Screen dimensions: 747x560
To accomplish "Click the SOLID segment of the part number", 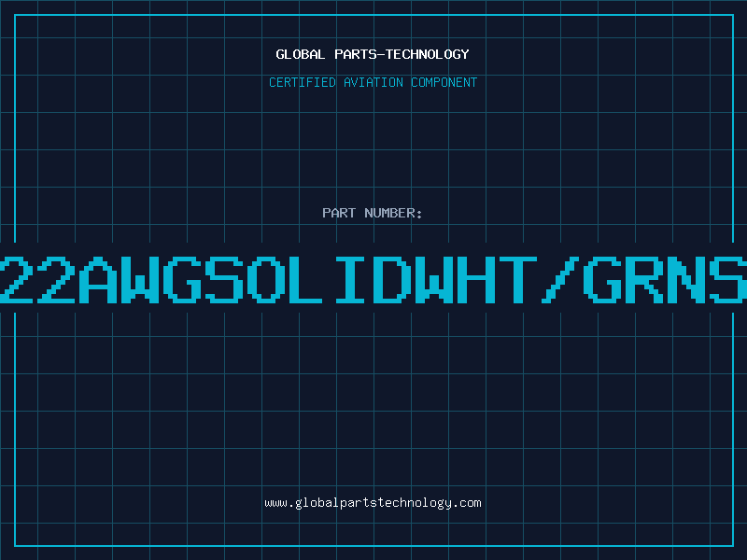I will point(310,278).
